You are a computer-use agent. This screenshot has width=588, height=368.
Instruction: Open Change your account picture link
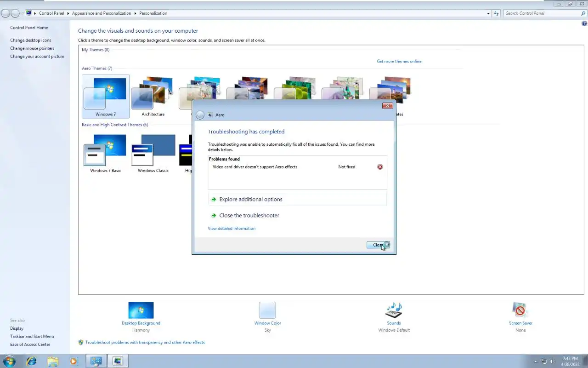pos(37,57)
